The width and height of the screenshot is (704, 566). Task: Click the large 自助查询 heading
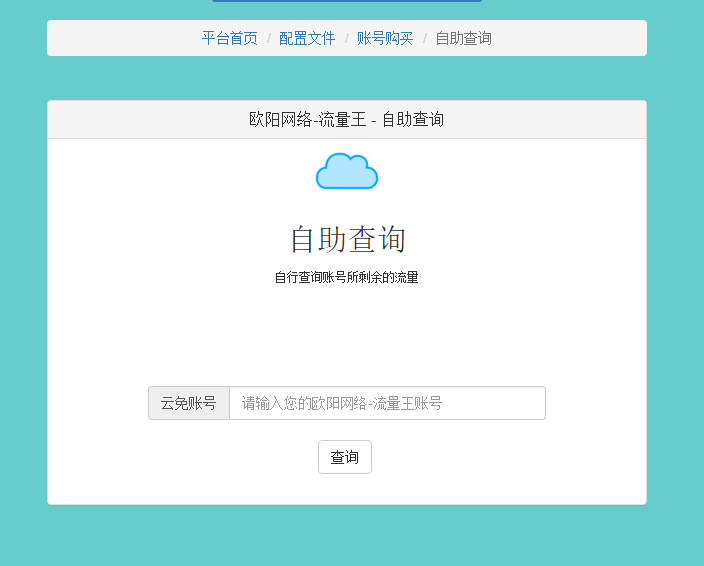347,240
